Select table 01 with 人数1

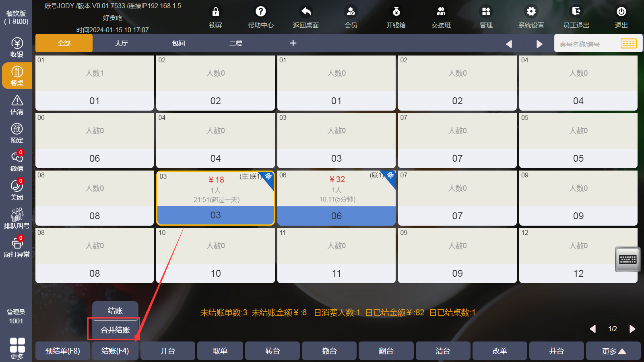coord(95,83)
